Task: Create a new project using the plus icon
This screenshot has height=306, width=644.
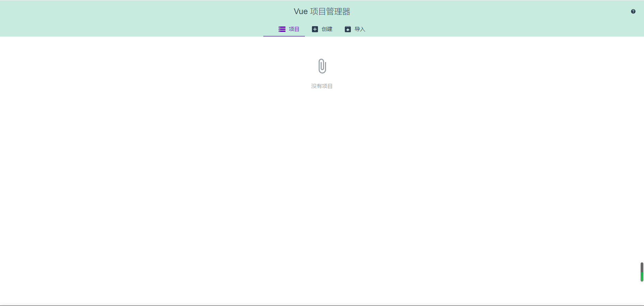Action: point(315,29)
